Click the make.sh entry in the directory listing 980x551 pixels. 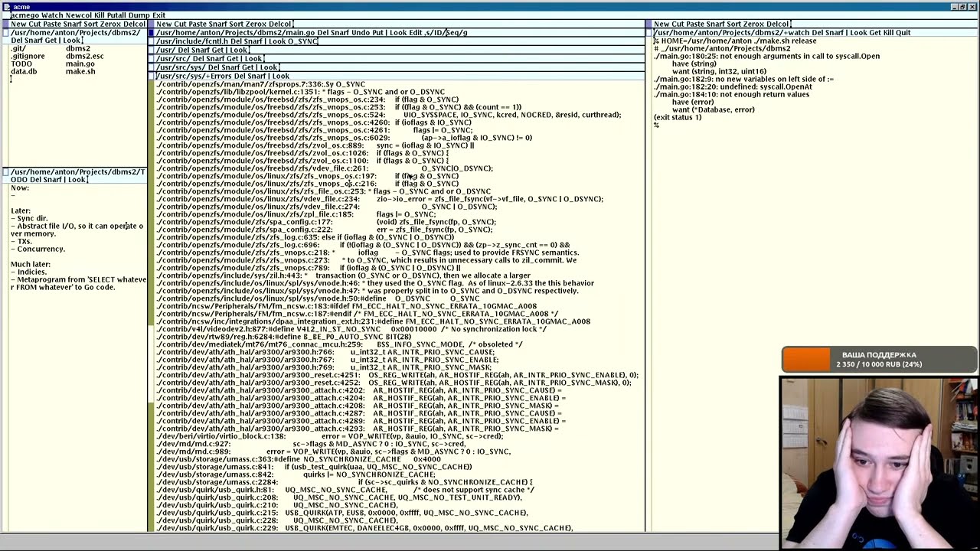[80, 72]
